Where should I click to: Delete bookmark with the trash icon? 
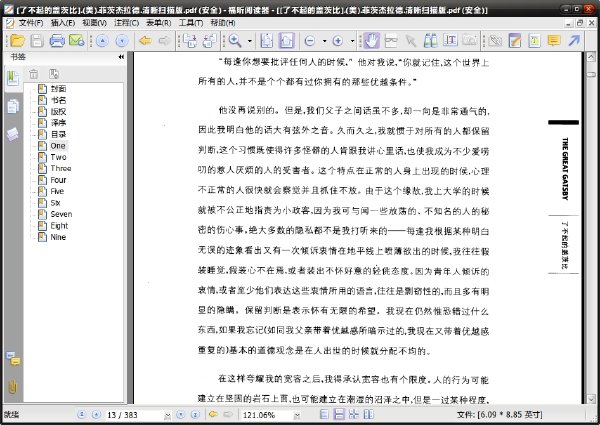[x=34, y=74]
